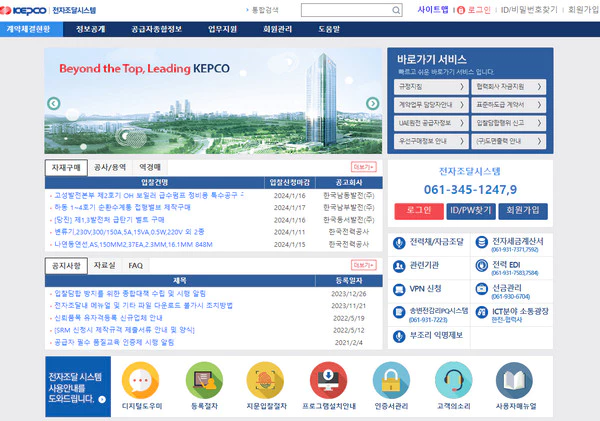
Task: Open UAE원전 공급자정보 shortcut
Action: tap(431, 123)
